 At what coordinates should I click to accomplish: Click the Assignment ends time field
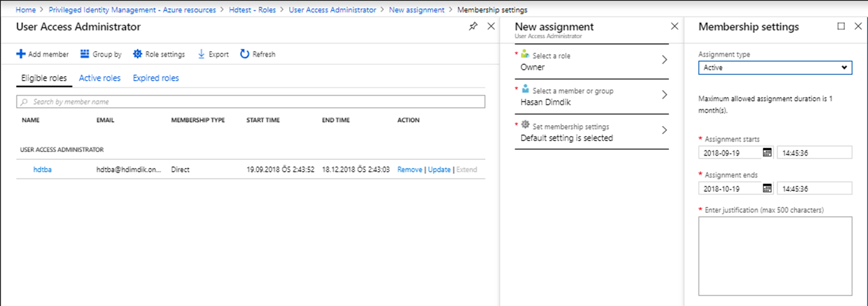[814, 188]
